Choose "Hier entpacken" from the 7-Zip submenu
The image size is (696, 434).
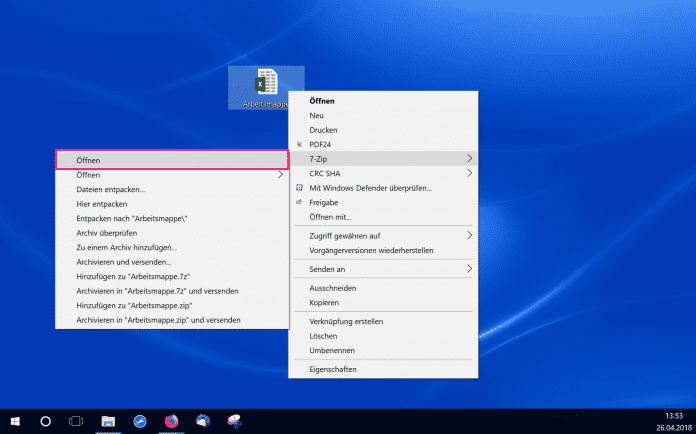click(102, 203)
